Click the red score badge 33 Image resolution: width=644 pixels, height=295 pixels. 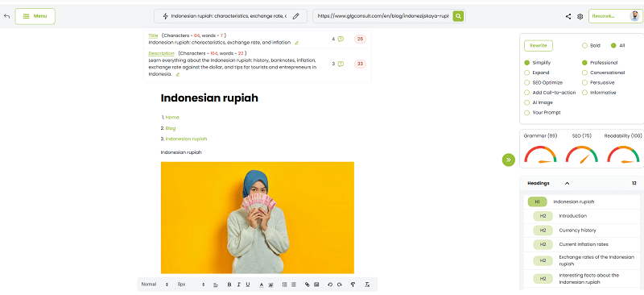360,64
